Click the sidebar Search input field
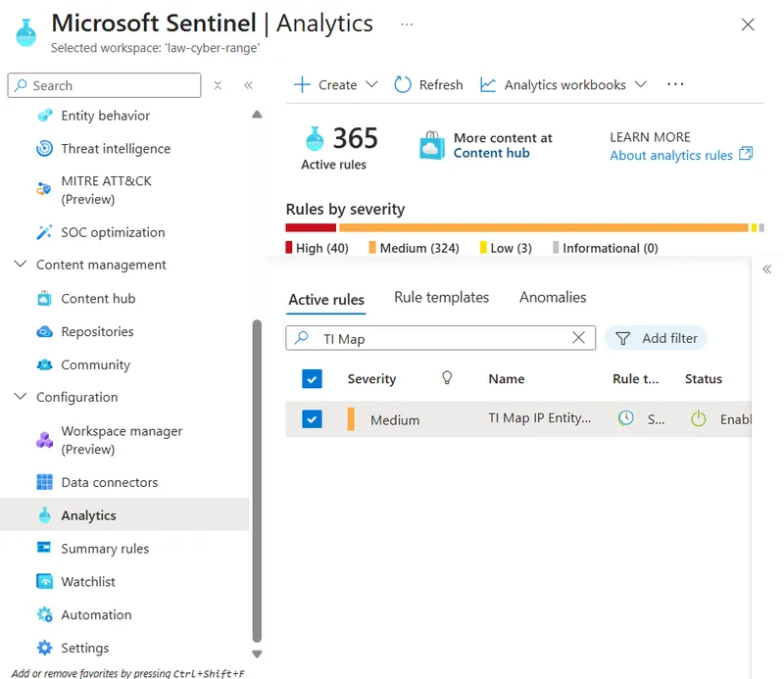784x679 pixels. 104,85
